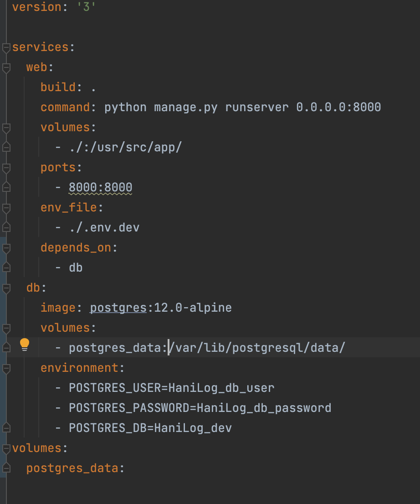Select the version key at top
The height and width of the screenshot is (504, 420).
pos(36,7)
